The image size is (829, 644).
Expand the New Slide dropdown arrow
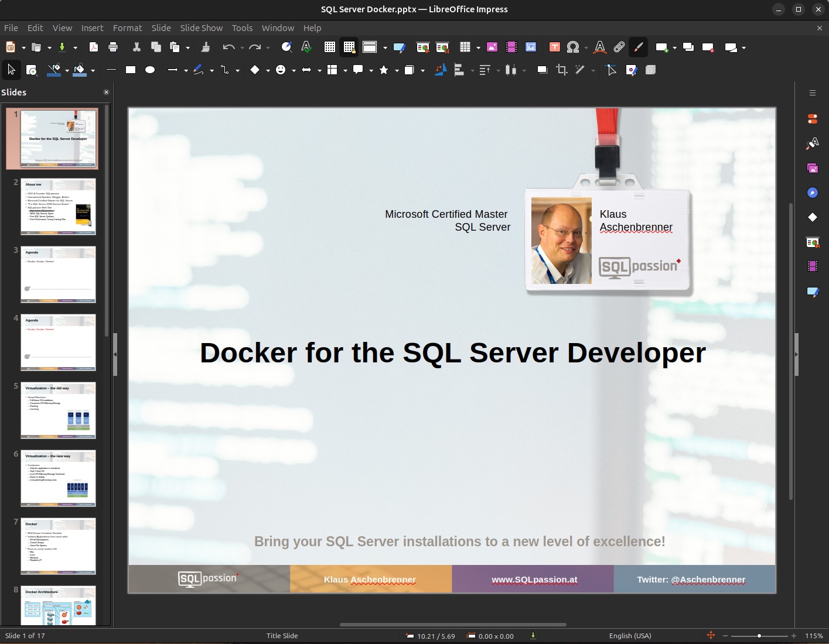(x=674, y=47)
